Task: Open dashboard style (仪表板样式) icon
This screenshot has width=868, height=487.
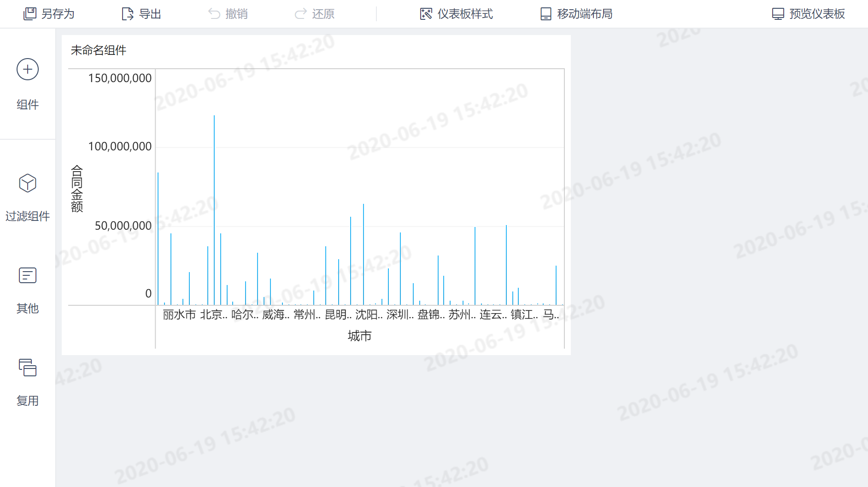Action: click(426, 14)
